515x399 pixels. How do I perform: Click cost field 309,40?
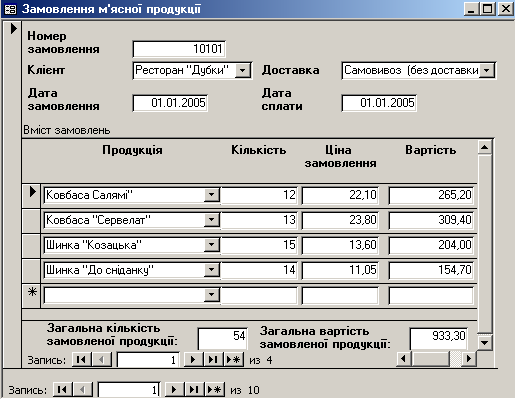coord(431,220)
